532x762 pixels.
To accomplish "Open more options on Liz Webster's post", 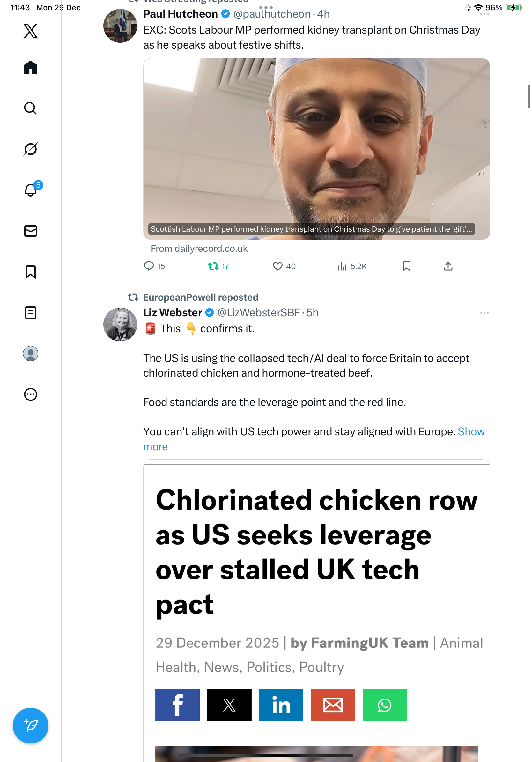I will click(484, 313).
